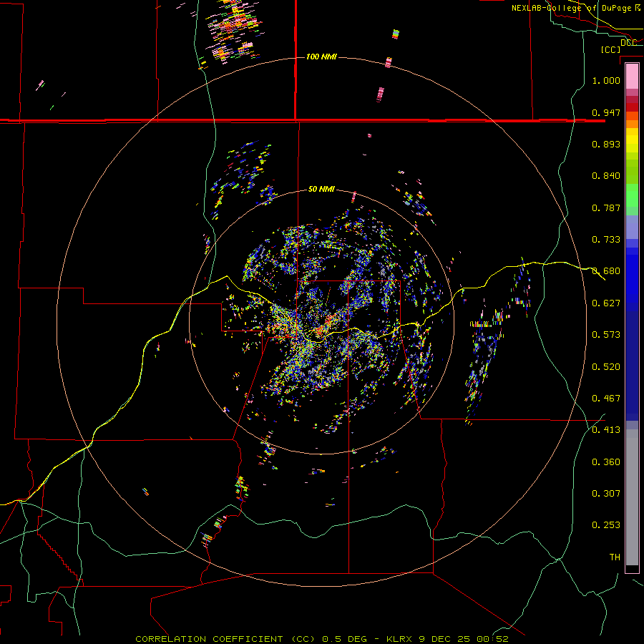This screenshot has width=644, height=644.
Task: Select the 0.467 legend value
Action: click(606, 399)
